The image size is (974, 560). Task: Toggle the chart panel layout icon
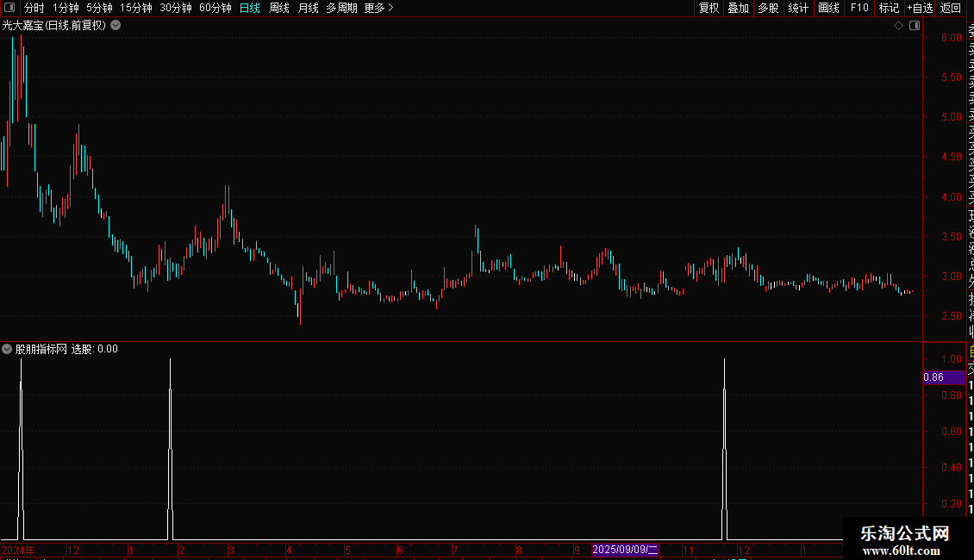pyautogui.click(x=915, y=26)
